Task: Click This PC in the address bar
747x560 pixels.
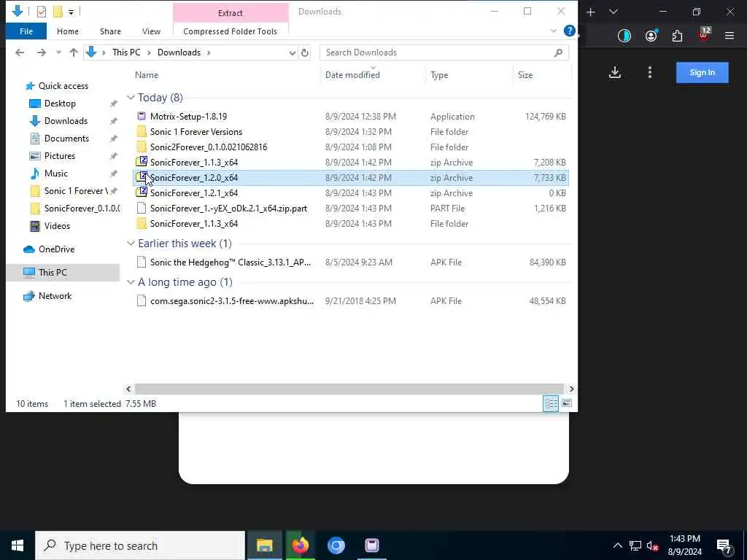Action: (126, 52)
